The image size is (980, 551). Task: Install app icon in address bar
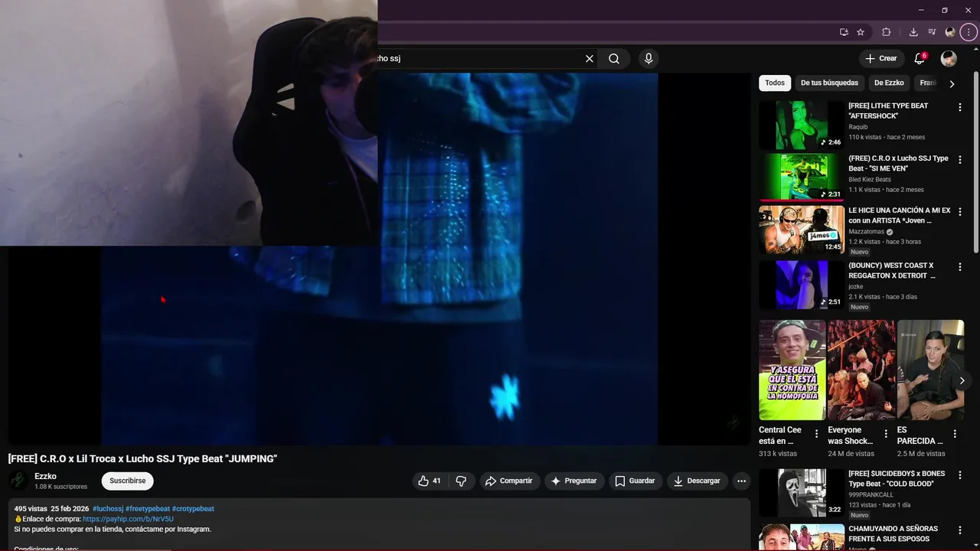(844, 32)
